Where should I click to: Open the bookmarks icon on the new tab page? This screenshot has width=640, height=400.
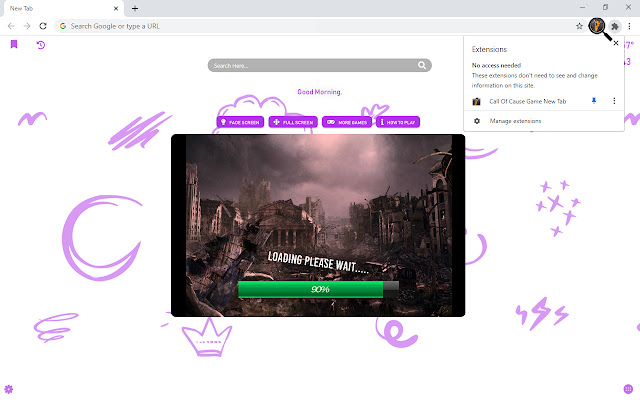pos(14,44)
